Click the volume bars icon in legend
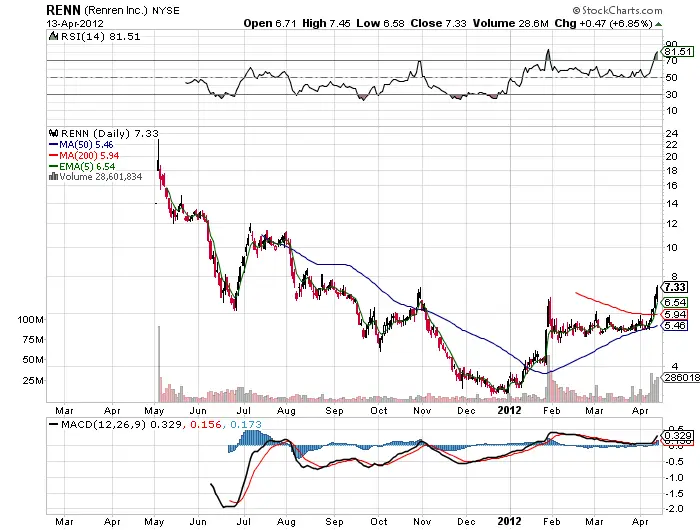The width and height of the screenshot is (700, 530). (x=53, y=176)
